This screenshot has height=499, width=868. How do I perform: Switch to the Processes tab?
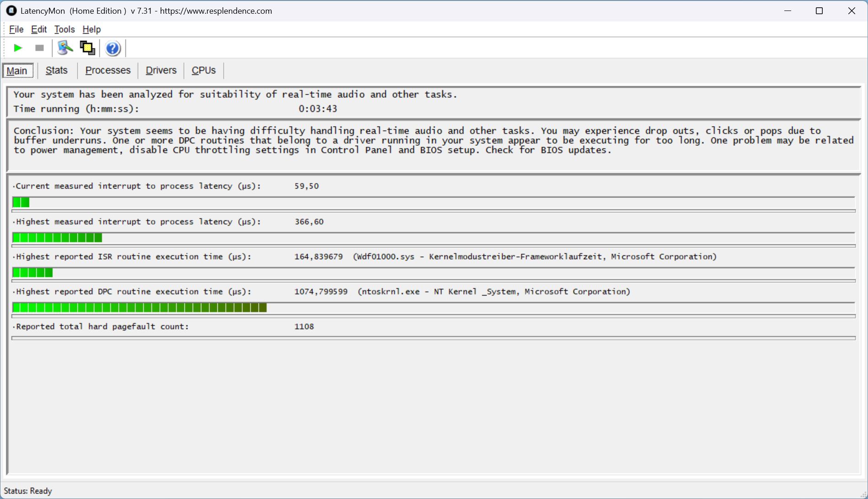pos(108,70)
